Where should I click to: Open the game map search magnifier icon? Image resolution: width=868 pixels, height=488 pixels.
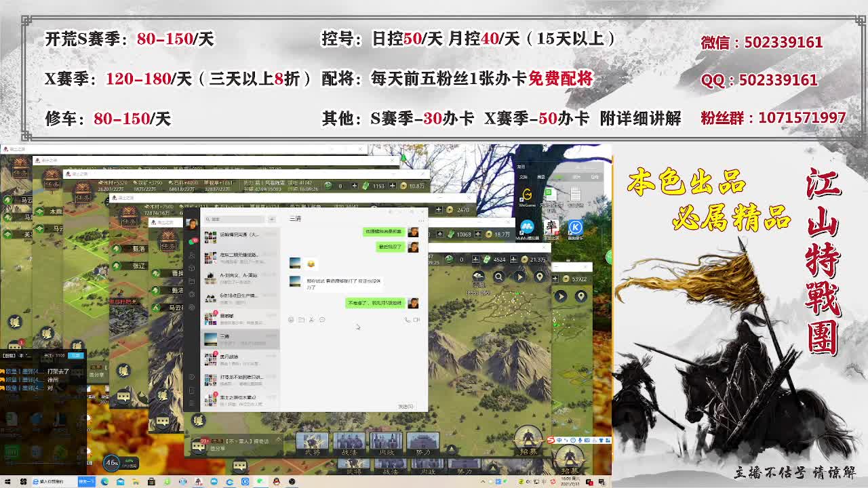[498, 277]
